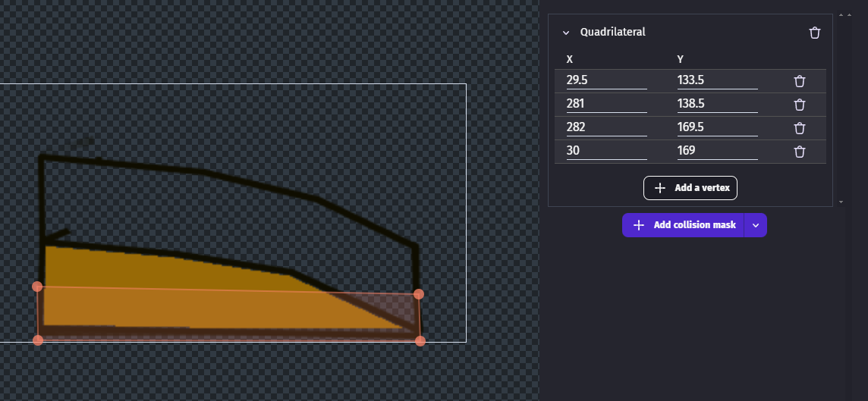Select the Y field showing 133.5
The width and height of the screenshot is (868, 401).
717,81
